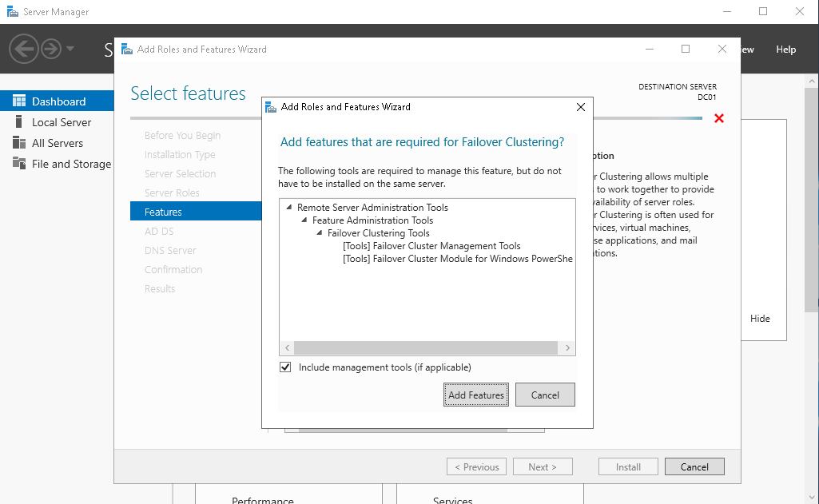
Task: Cancel the Failover Clustering features dialog
Action: coord(545,395)
